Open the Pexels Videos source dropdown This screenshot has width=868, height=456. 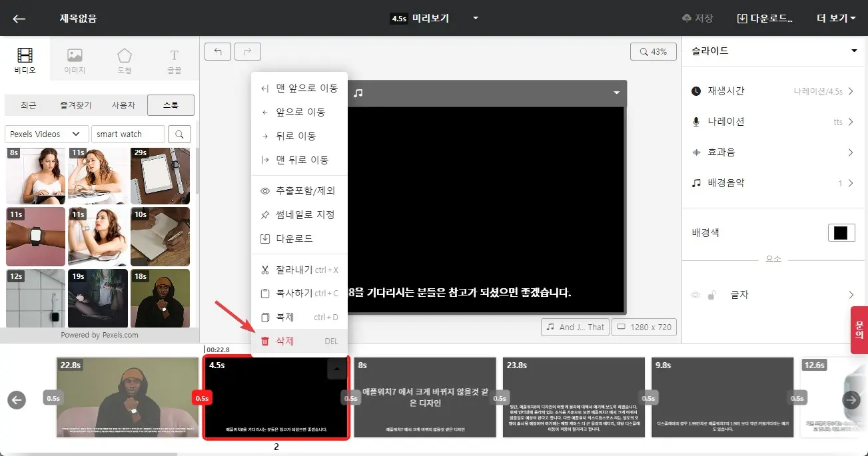coord(46,134)
